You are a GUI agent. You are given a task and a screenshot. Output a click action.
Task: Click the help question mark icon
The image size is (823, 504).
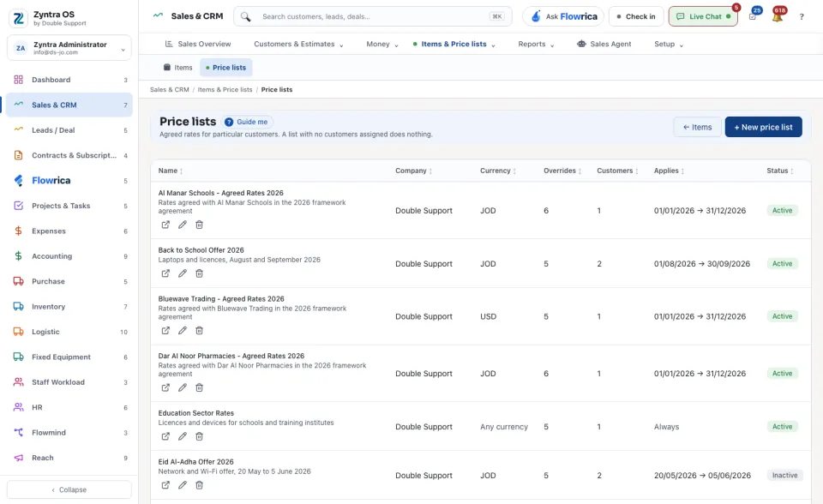tap(802, 17)
